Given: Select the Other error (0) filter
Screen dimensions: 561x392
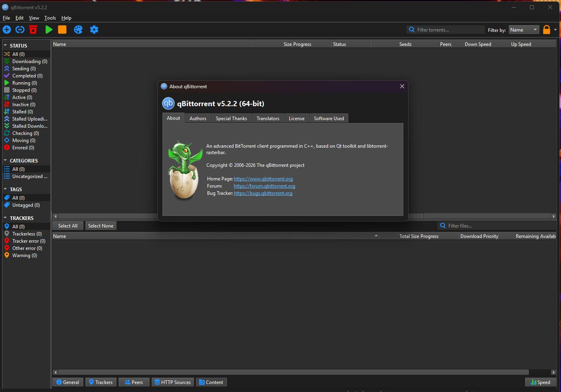Looking at the screenshot, I should pyautogui.click(x=26, y=248).
